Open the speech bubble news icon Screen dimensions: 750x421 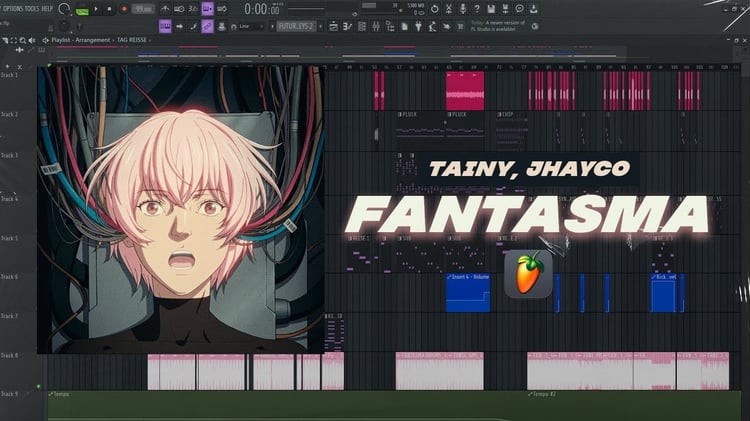(519, 9)
